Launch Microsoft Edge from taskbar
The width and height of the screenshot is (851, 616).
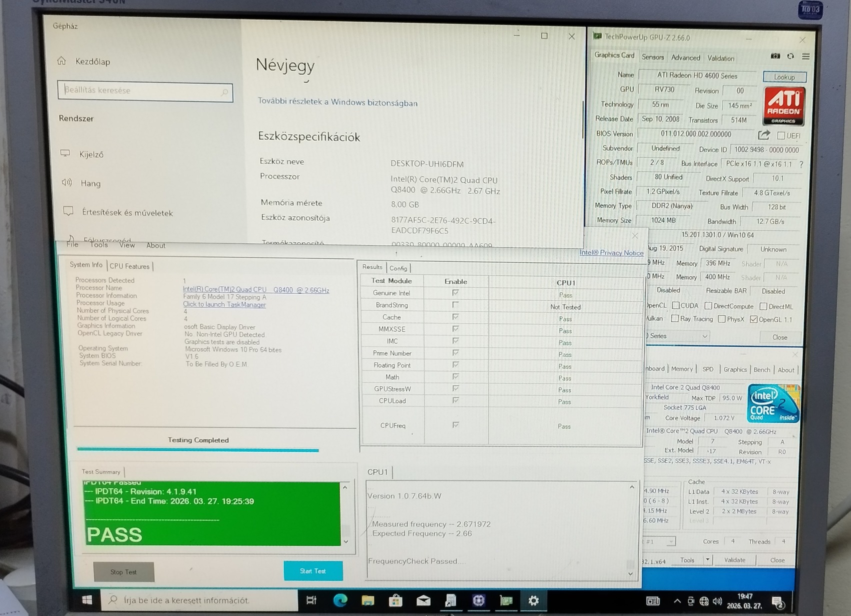340,600
